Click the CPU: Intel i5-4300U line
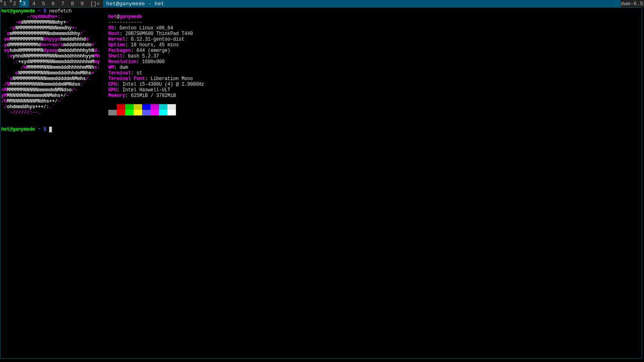644x362 pixels. coord(156,84)
